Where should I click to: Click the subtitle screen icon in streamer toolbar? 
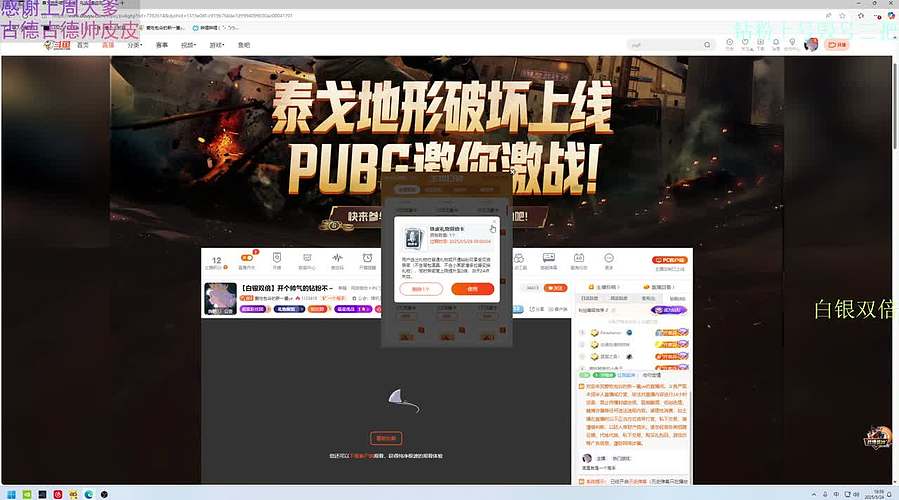[549, 258]
